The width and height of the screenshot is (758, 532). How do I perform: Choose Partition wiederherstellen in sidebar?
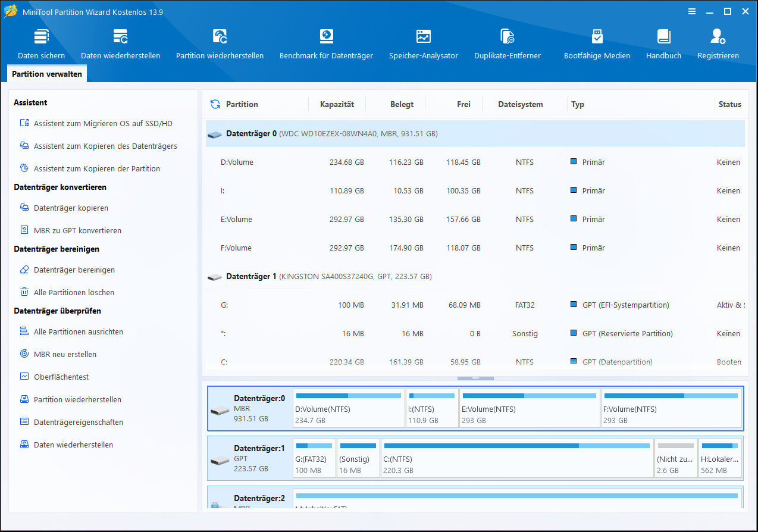point(70,399)
